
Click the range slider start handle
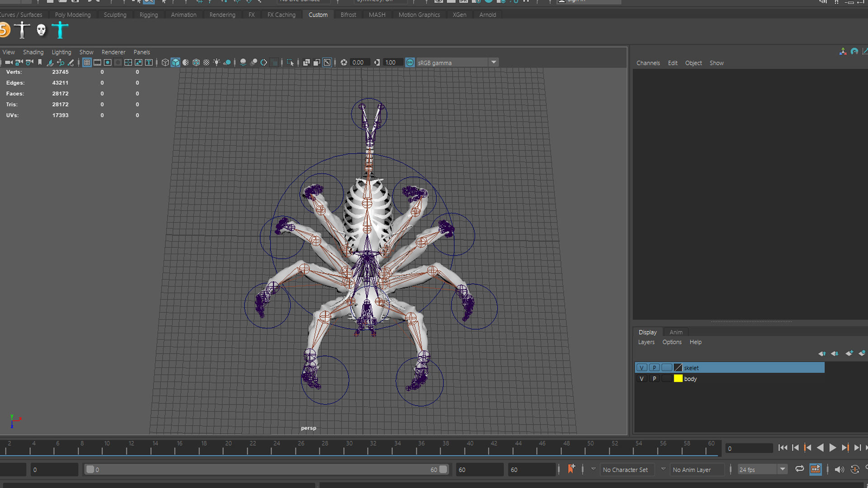tap(90, 469)
